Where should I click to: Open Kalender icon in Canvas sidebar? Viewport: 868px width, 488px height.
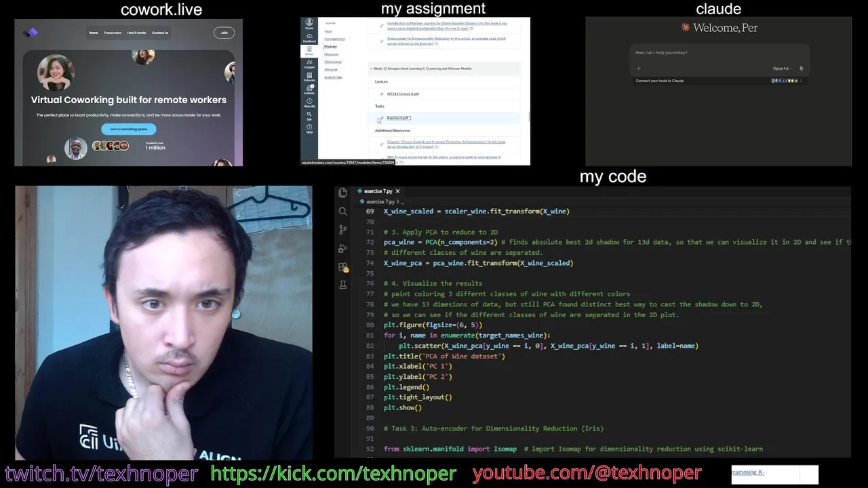click(x=309, y=77)
